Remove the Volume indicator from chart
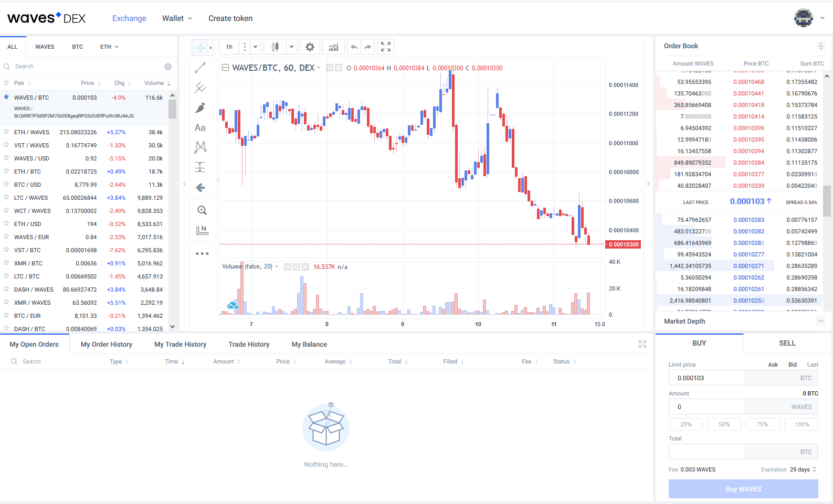Screen dimensions: 833x504 (x=305, y=267)
